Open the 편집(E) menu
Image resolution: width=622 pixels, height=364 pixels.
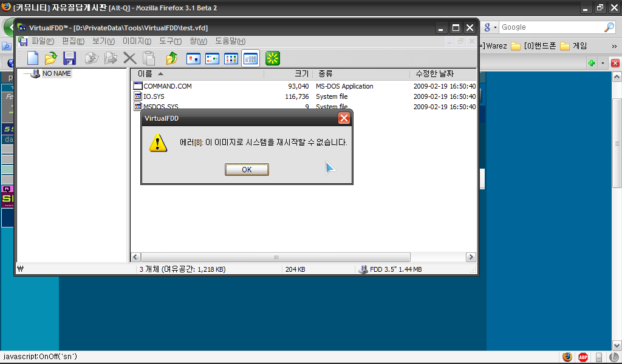(x=73, y=41)
